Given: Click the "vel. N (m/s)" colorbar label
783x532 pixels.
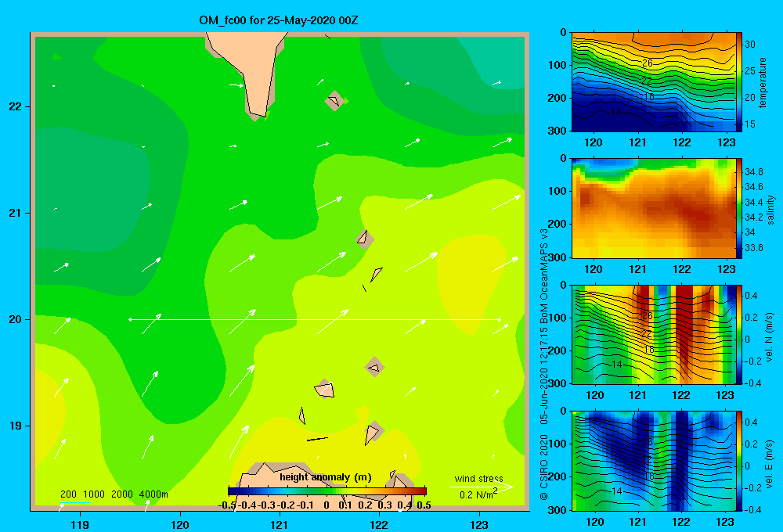Looking at the screenshot, I should pos(769,337).
